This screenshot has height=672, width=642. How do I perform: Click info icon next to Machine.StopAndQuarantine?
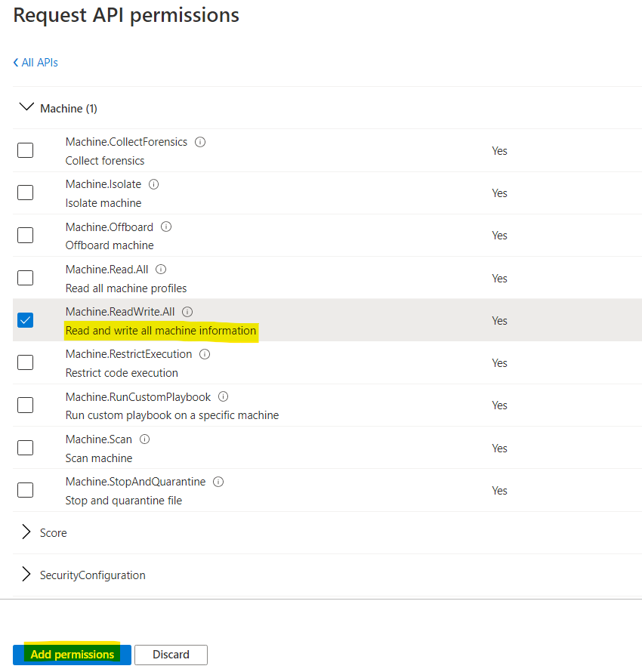pos(219,482)
